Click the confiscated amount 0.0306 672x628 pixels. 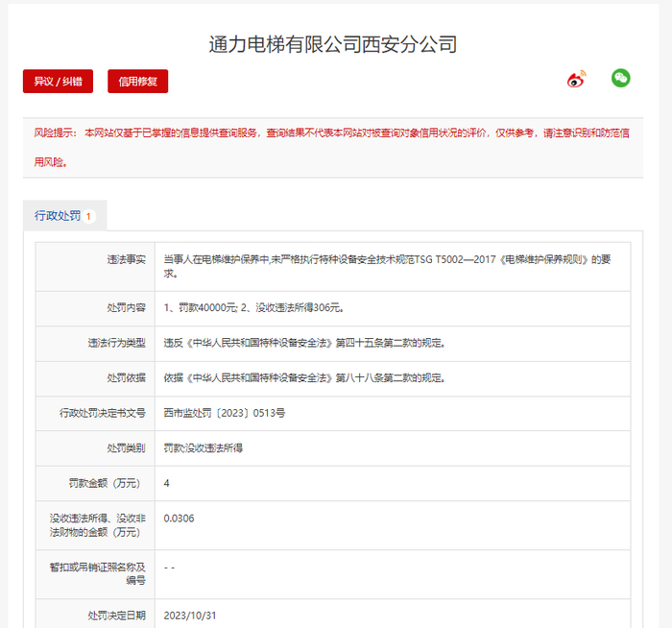[179, 519]
